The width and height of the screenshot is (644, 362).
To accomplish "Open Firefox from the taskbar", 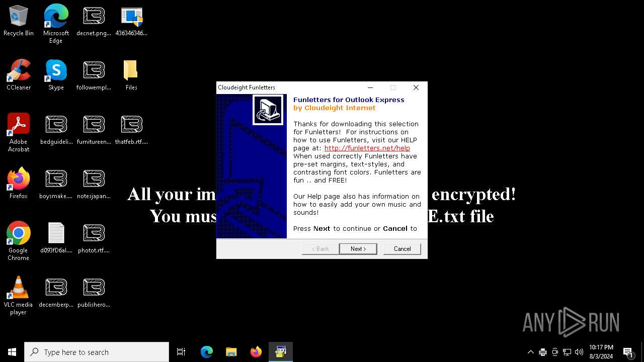I will point(256,352).
